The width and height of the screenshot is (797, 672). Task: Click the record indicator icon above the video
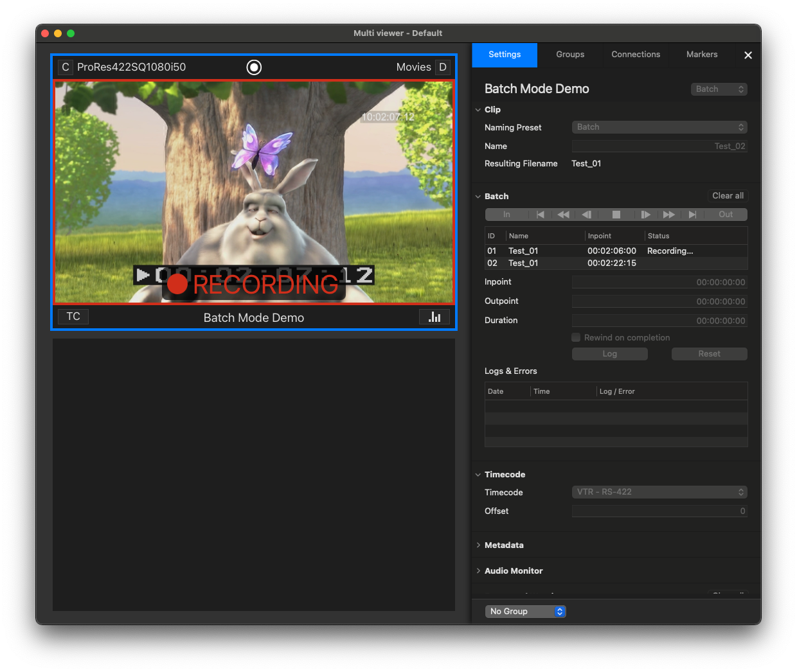click(254, 67)
